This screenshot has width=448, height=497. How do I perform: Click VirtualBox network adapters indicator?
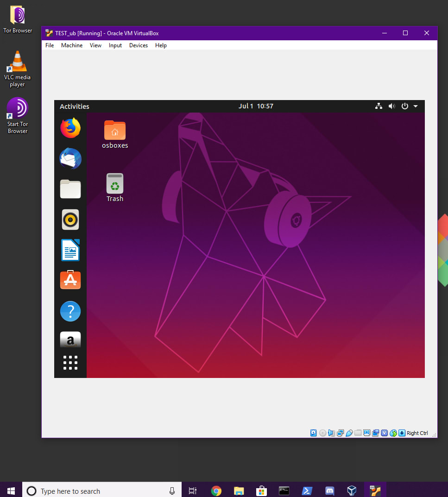click(340, 433)
